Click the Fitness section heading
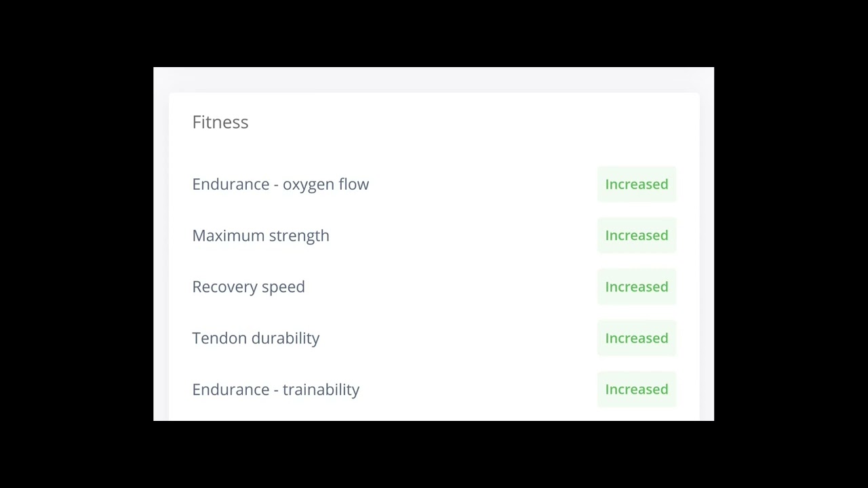868x488 pixels. click(220, 122)
